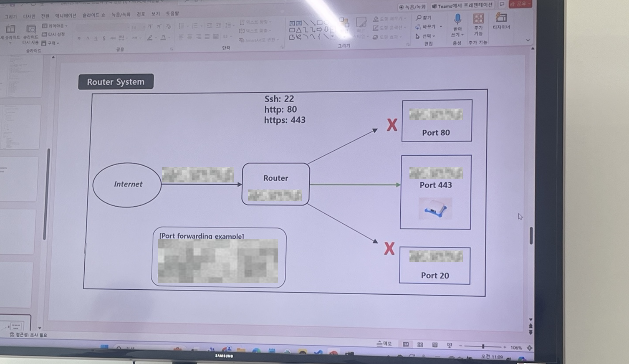
Task: Open the 도형 윤곽선 (Shape Outline) dropdown
Action: click(389, 28)
